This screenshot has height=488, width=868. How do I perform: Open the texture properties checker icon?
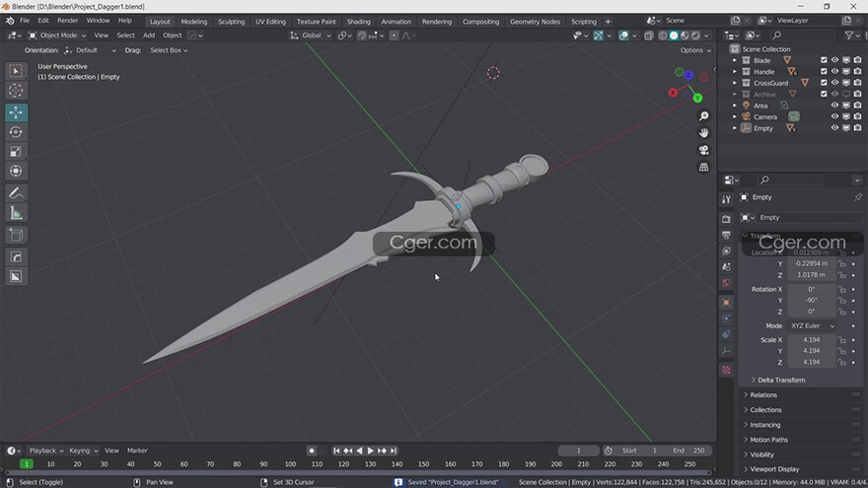tap(726, 370)
